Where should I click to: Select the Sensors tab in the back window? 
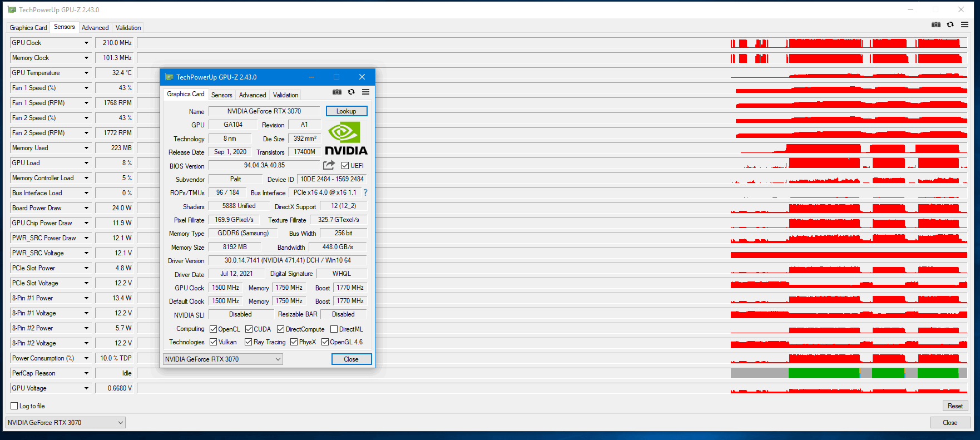pos(65,27)
